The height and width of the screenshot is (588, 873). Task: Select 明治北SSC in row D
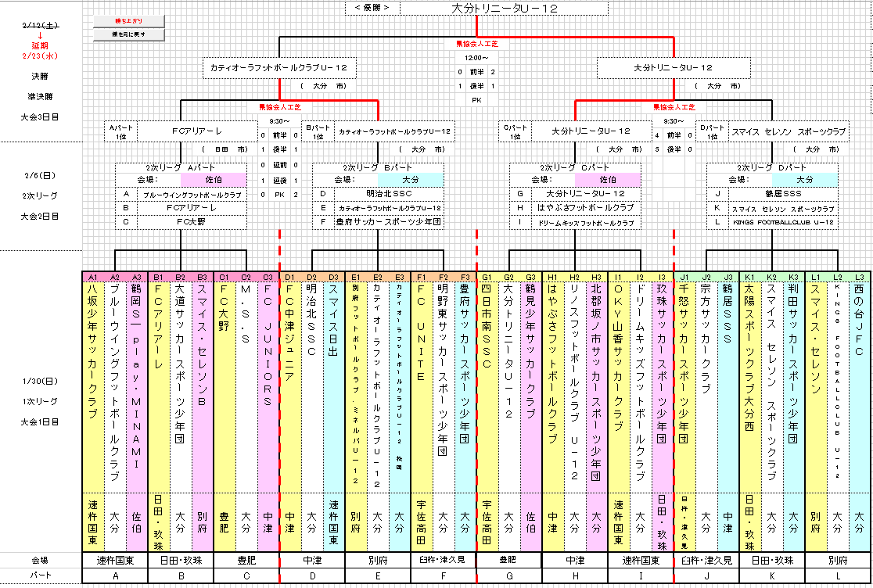390,194
